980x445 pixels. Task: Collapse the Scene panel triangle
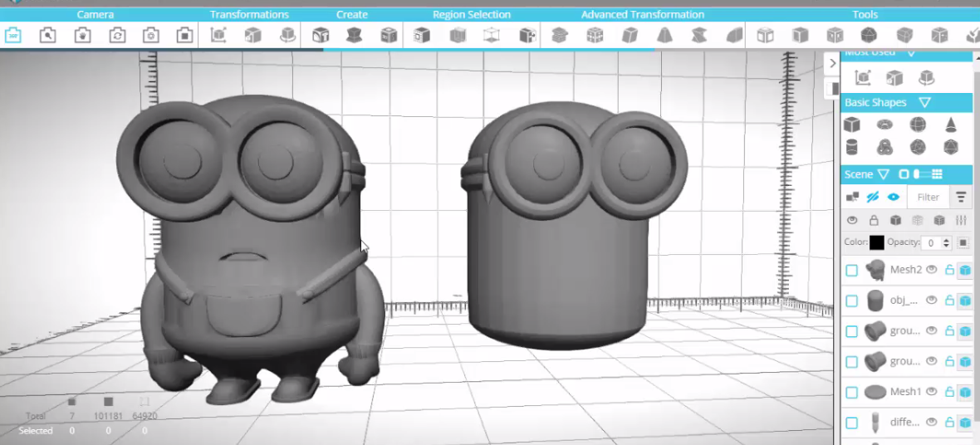883,174
